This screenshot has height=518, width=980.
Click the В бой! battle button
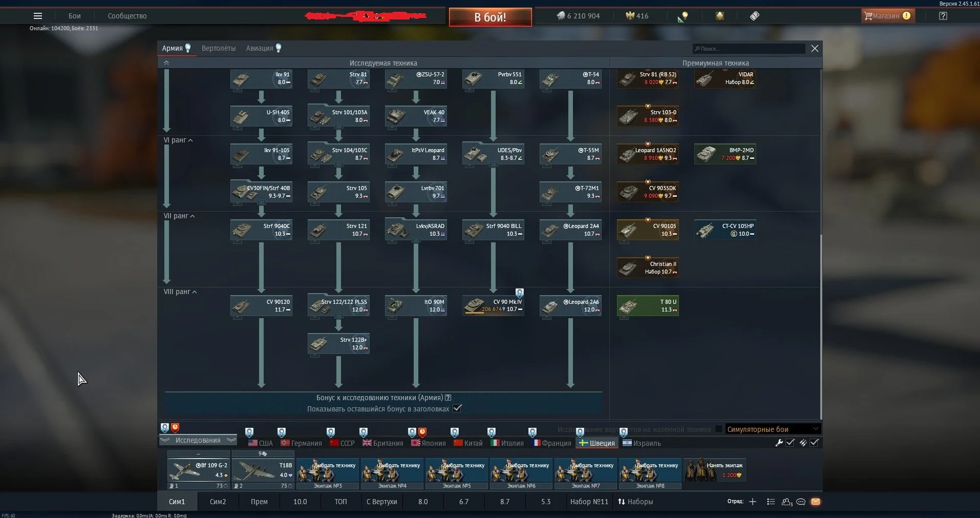tap(490, 17)
